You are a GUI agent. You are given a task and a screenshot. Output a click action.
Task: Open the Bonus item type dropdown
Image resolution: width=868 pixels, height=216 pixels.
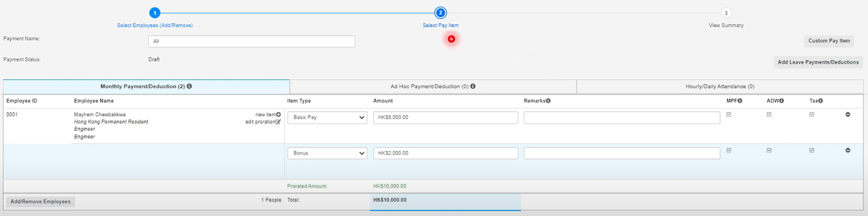(327, 153)
